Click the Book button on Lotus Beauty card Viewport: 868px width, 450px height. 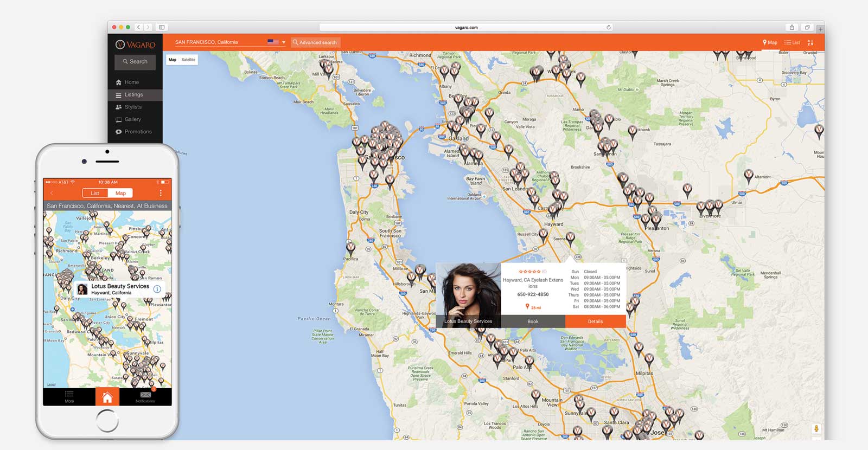533,322
